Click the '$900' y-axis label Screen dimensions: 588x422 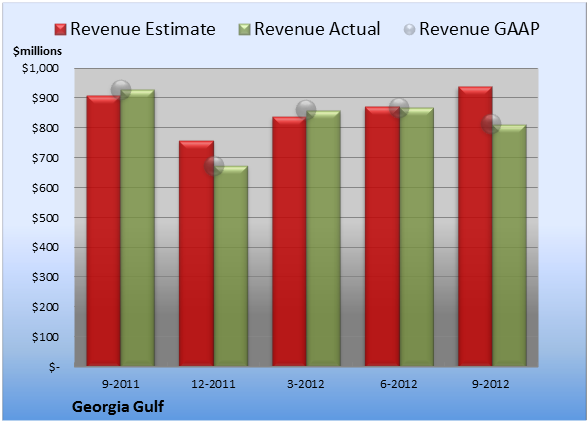tap(45, 98)
